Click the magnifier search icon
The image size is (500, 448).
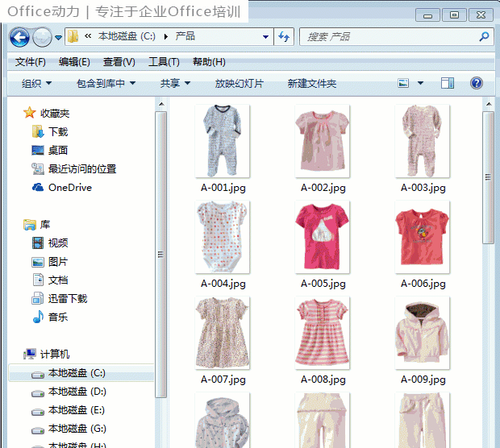(x=484, y=37)
